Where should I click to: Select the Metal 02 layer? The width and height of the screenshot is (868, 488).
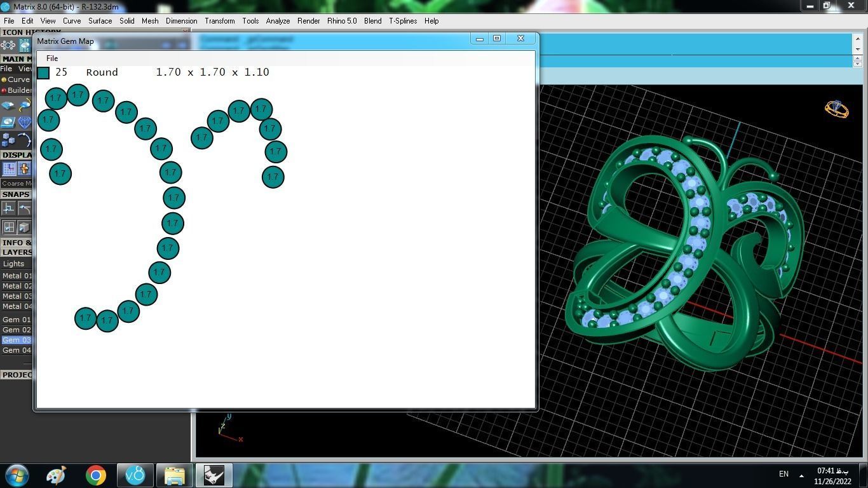[17, 286]
